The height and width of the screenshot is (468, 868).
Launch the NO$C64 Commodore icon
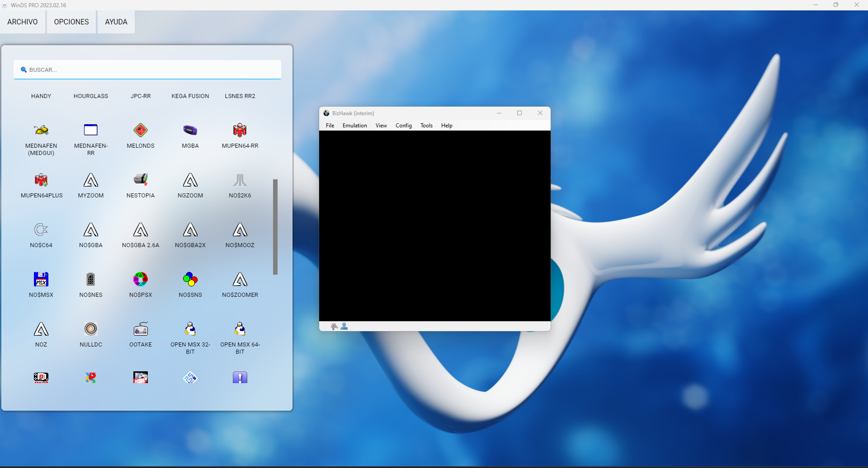41,229
